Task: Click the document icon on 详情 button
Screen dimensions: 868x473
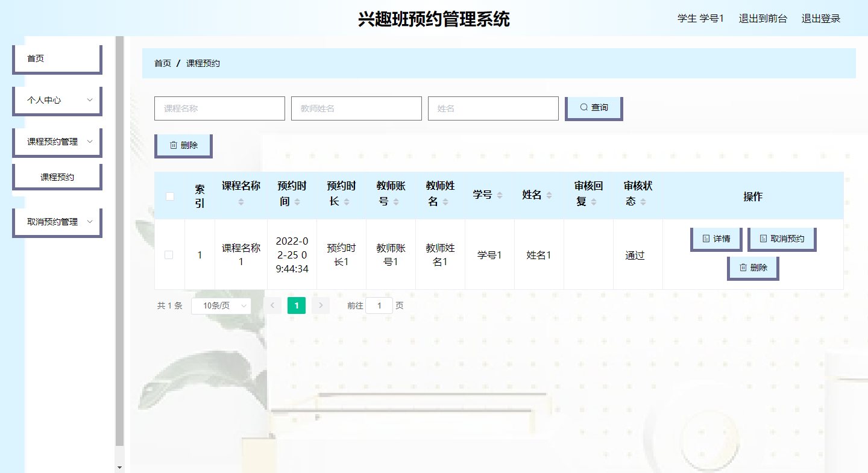Action: coord(706,239)
